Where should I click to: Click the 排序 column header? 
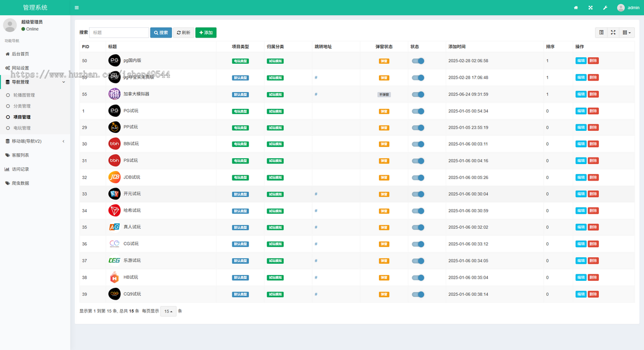(x=551, y=47)
